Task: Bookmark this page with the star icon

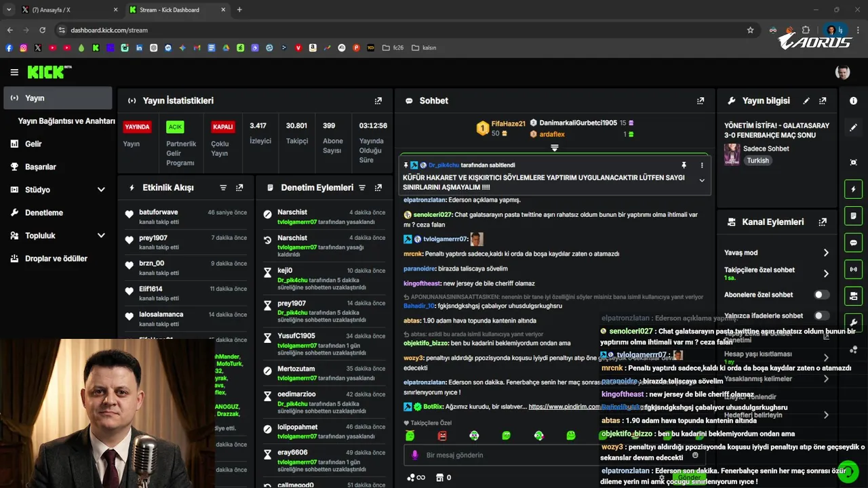Action: click(x=750, y=30)
